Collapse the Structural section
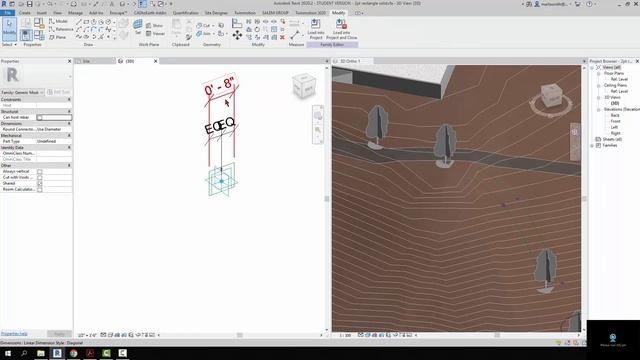 [x=69, y=111]
